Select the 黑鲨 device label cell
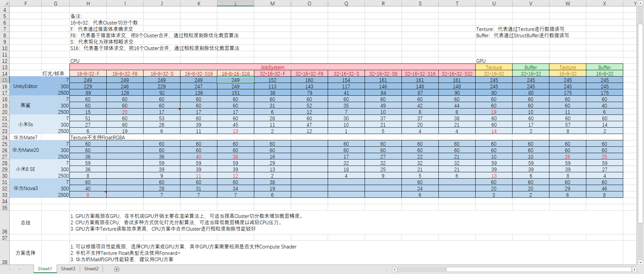 pos(25,105)
